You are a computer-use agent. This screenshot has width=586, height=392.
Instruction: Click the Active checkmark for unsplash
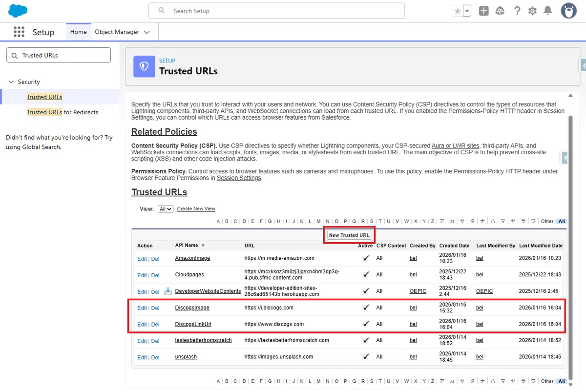(x=366, y=357)
